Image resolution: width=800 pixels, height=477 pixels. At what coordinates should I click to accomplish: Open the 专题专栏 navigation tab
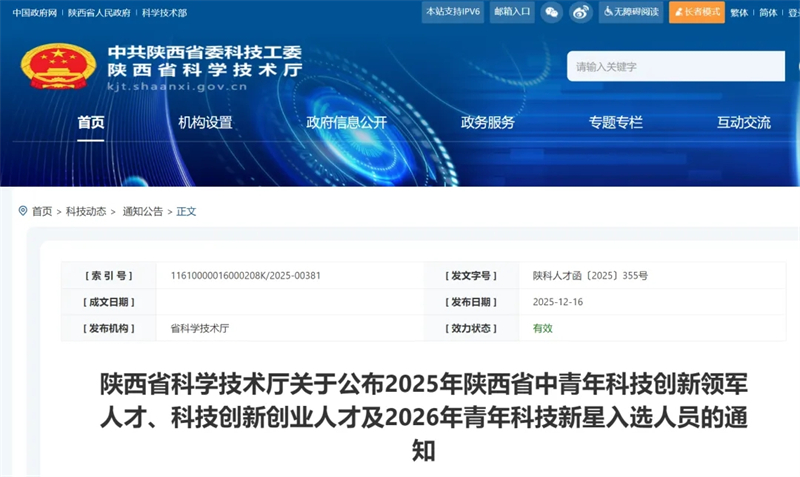coord(615,123)
